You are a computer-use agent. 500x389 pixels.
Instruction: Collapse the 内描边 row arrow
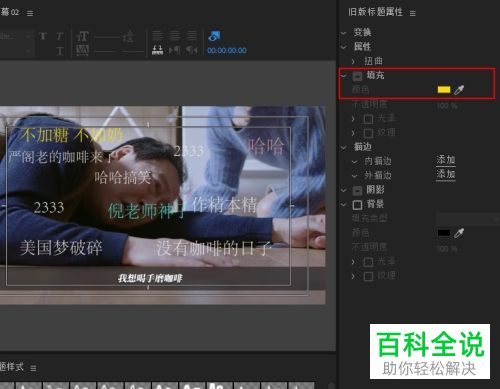coord(354,161)
